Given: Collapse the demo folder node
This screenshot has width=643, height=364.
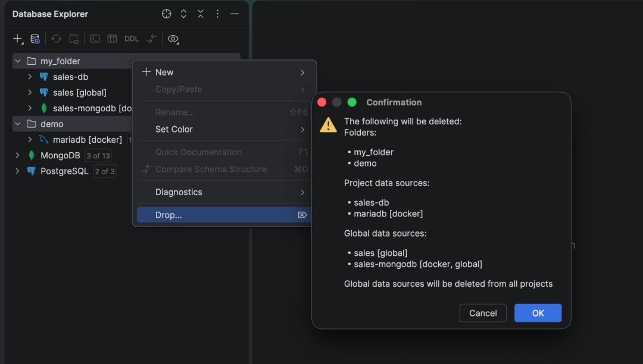Looking at the screenshot, I should [x=18, y=124].
